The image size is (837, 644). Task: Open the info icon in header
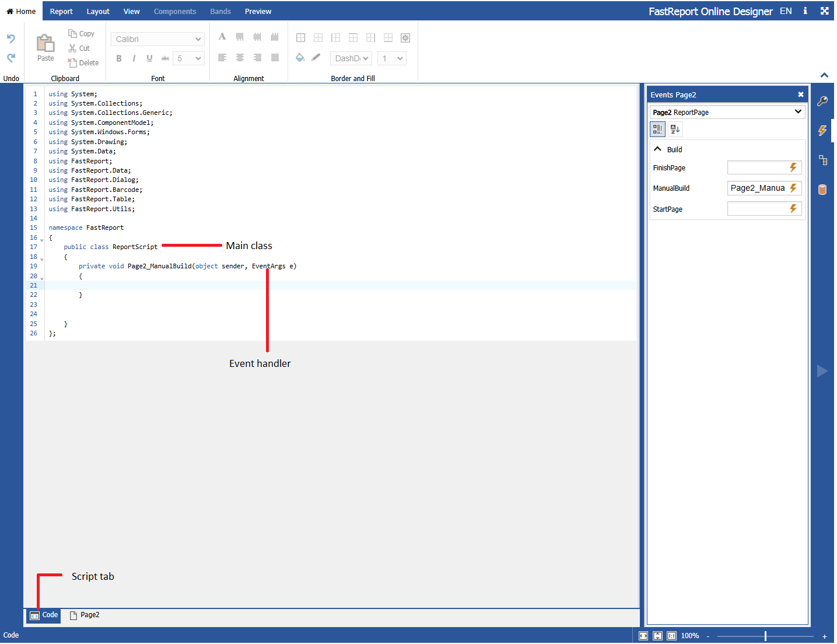click(805, 10)
